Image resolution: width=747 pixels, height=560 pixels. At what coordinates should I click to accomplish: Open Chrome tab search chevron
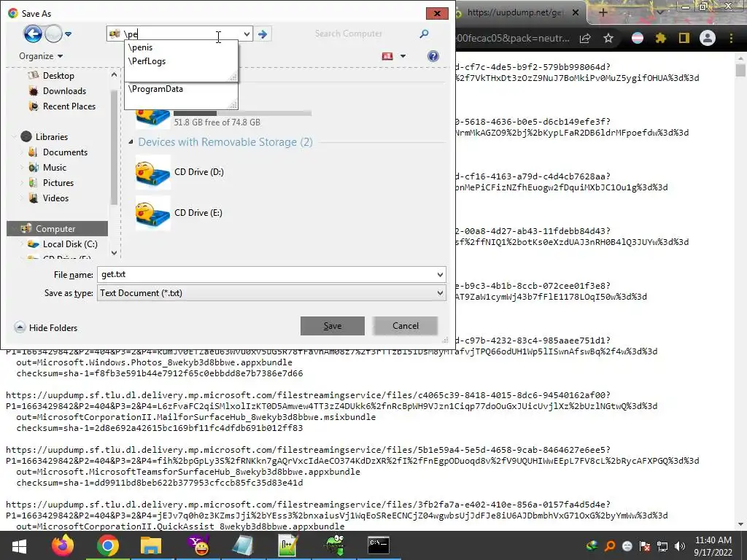click(660, 12)
